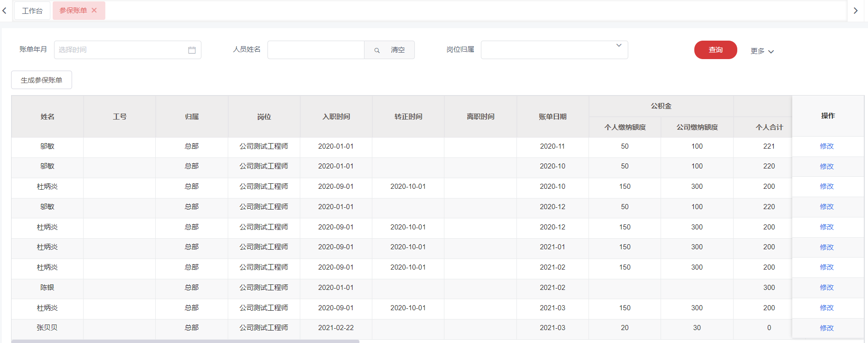Screen dimensions: 868x343
Task: Click the horizontal scrollbar under the table
Action: [185, 341]
